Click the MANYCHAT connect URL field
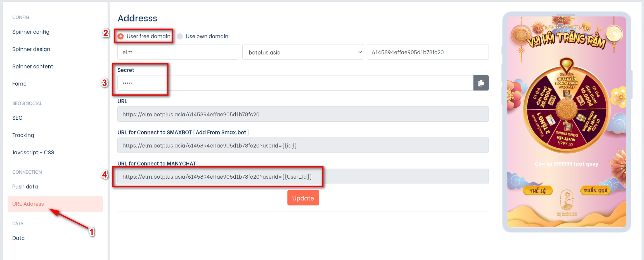This screenshot has width=644, height=260. pos(303,177)
